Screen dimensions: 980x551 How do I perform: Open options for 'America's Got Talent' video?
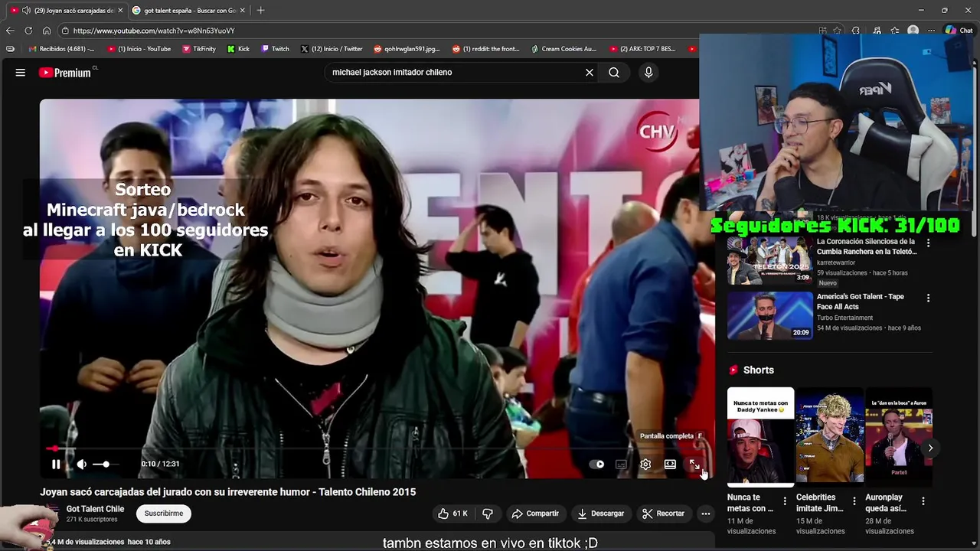928,298
